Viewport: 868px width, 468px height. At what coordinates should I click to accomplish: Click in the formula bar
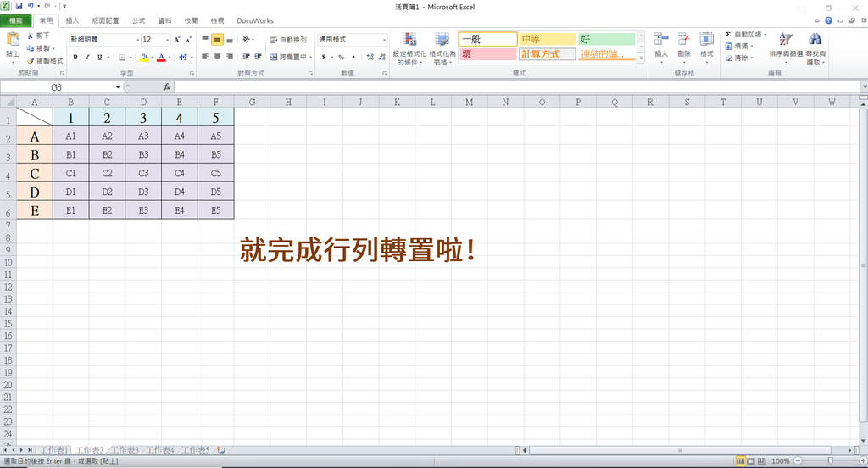coord(518,87)
